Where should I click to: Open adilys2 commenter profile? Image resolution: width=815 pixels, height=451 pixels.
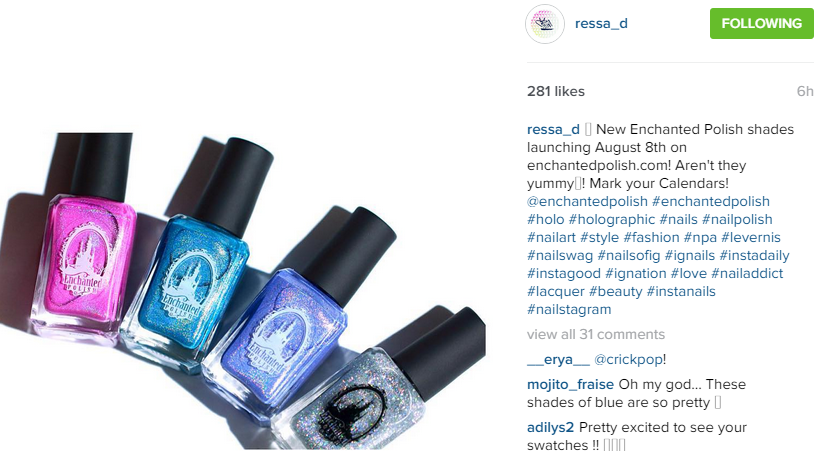click(x=550, y=428)
